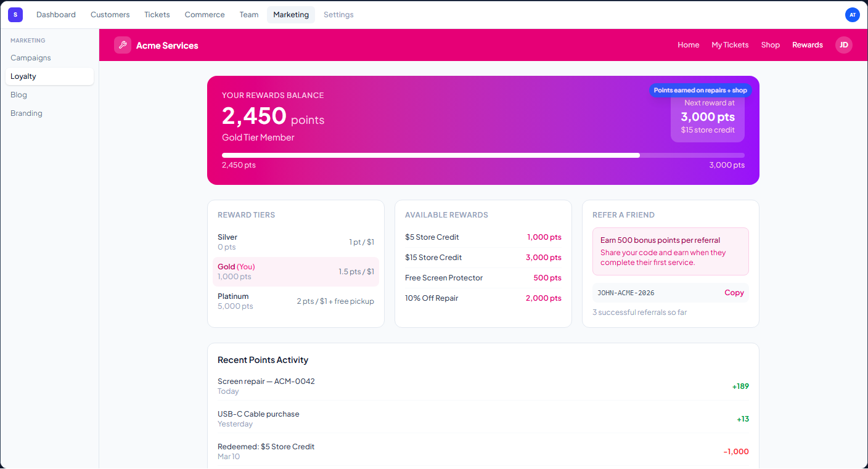The image size is (868, 469).
Task: Click Earn 500 bonus points per referral
Action: pyautogui.click(x=660, y=240)
